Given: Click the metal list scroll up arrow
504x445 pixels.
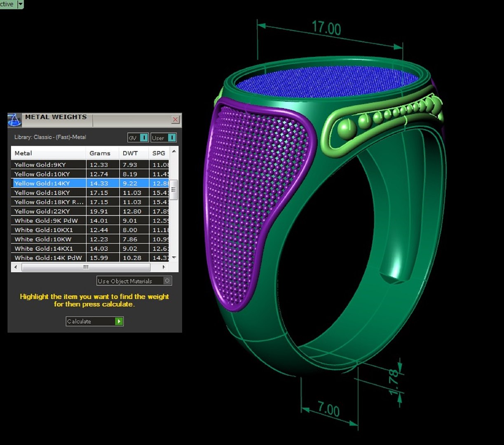Looking at the screenshot, I should click(174, 152).
